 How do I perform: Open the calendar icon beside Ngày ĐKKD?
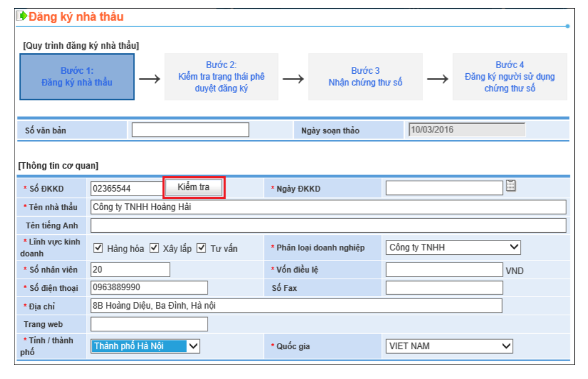(511, 187)
